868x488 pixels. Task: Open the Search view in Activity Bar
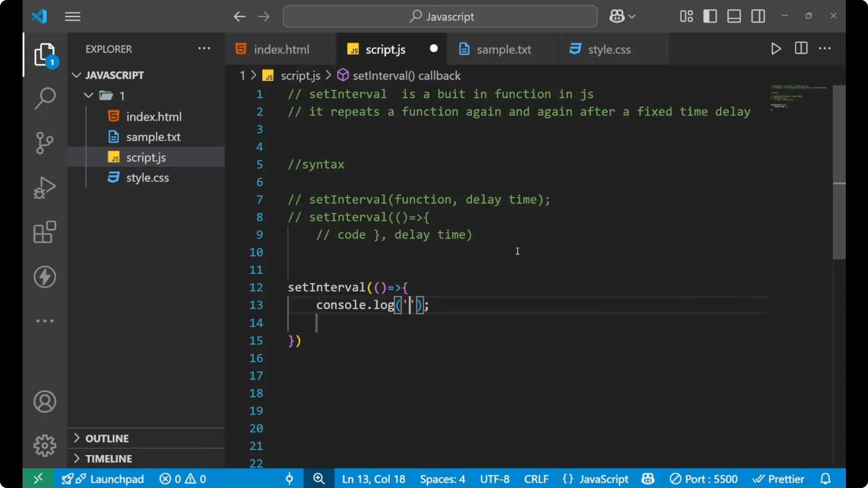point(45,98)
